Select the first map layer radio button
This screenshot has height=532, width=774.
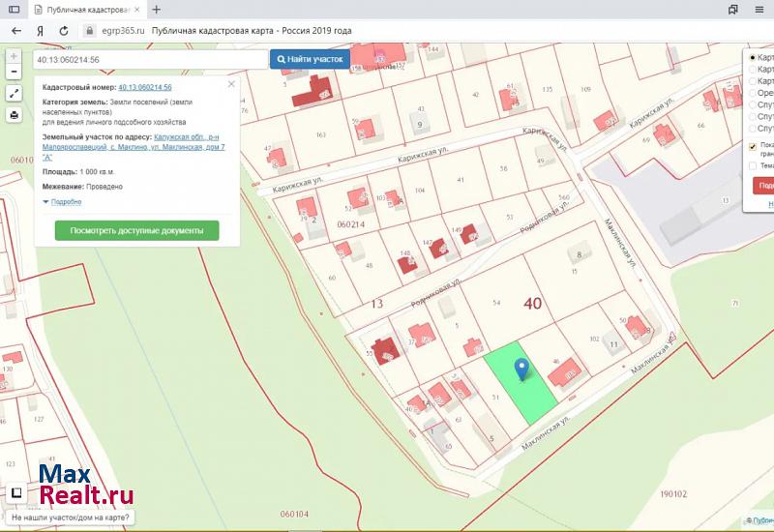click(x=753, y=58)
